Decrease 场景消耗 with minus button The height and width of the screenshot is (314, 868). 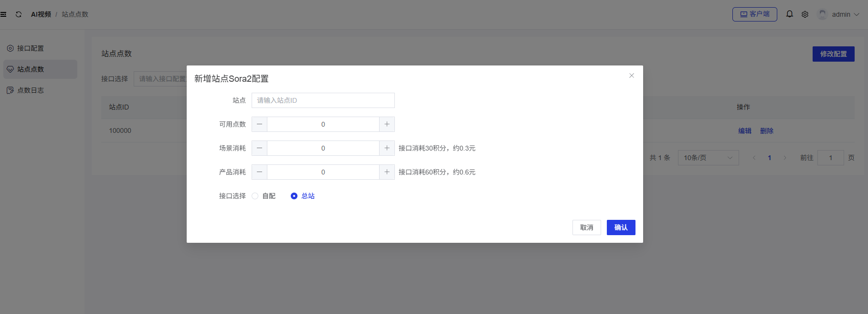pos(259,148)
